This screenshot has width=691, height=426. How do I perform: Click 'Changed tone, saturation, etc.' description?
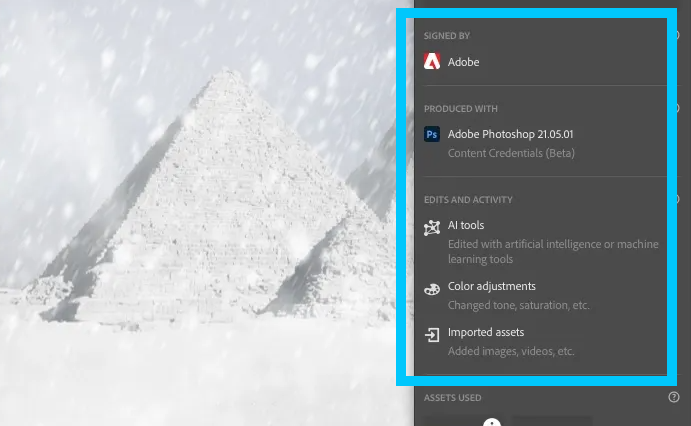[519, 305]
